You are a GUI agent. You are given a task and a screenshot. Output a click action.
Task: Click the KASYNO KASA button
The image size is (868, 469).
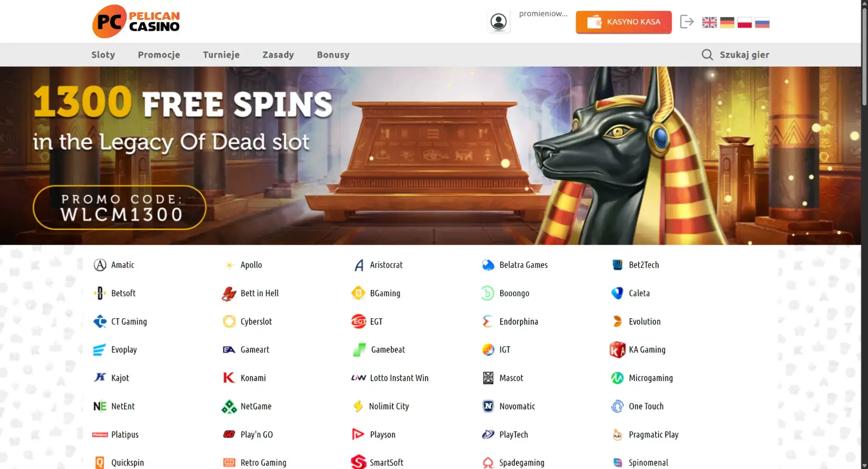tap(624, 22)
